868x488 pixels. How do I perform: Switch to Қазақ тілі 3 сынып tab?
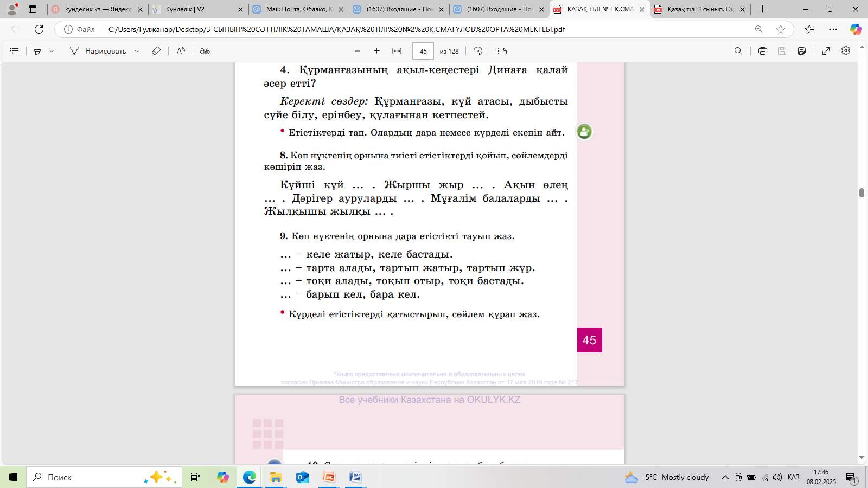click(x=700, y=9)
